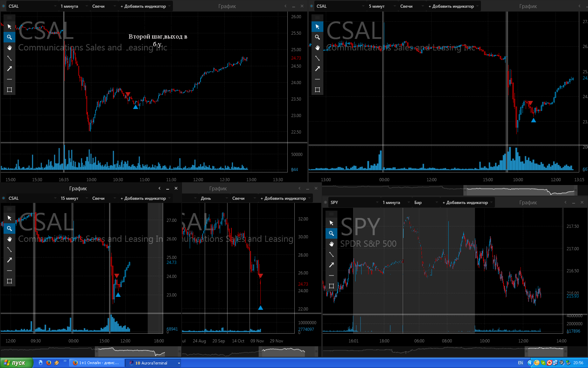Open the 'пуск' Start menu
The image size is (588, 368).
pos(16,363)
